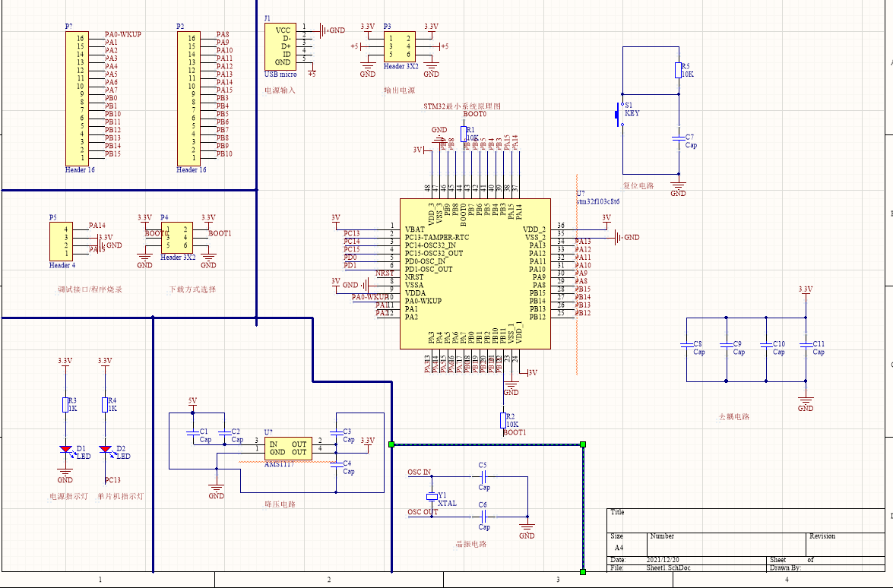Click the GND symbol in crystal circuit
Screen dimensions: 893x588
click(527, 530)
